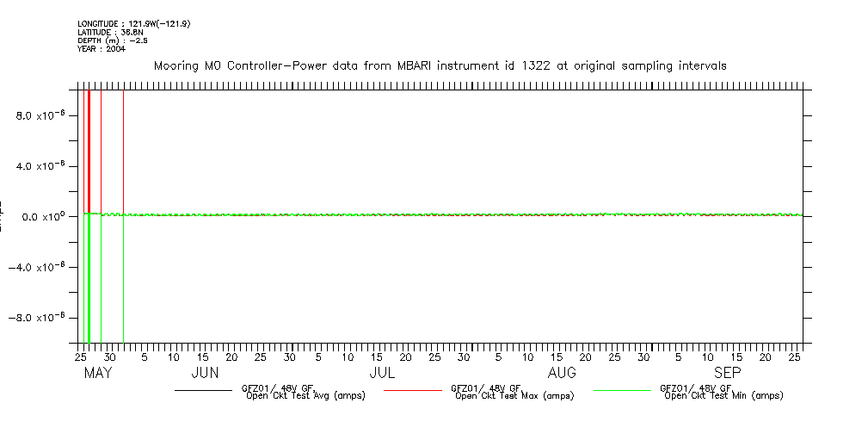The width and height of the screenshot is (868, 434).
Task: Select the SEP month label
Action: click(x=727, y=373)
